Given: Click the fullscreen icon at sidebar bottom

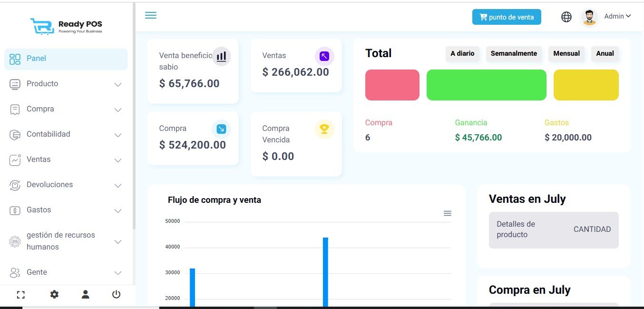Looking at the screenshot, I should coord(20,295).
